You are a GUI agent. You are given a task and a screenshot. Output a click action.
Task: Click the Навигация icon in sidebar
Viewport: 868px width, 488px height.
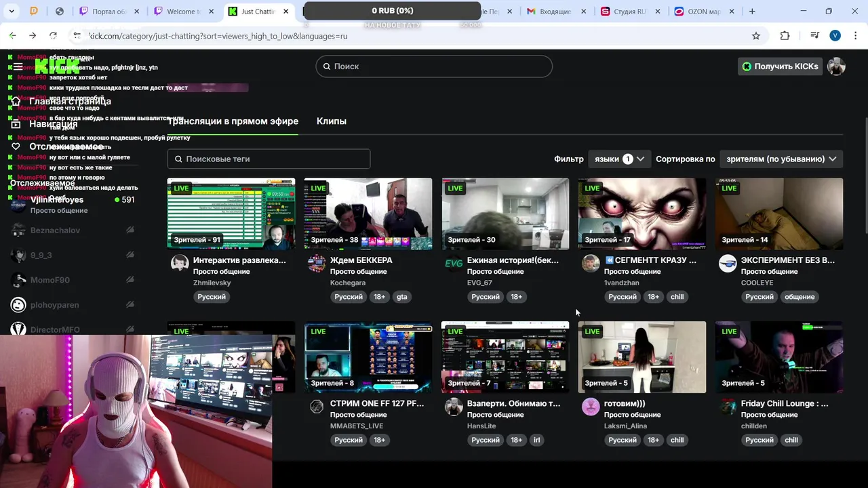click(16, 124)
